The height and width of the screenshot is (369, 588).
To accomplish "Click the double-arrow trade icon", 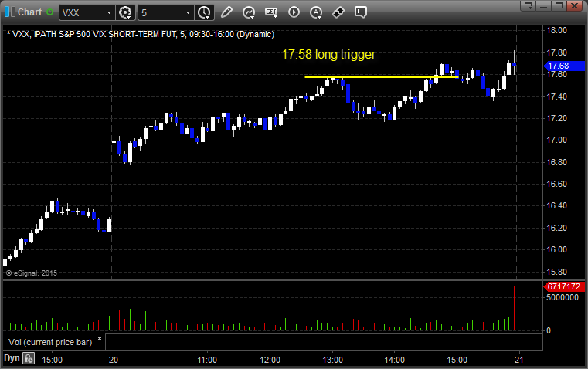I will coord(338,12).
